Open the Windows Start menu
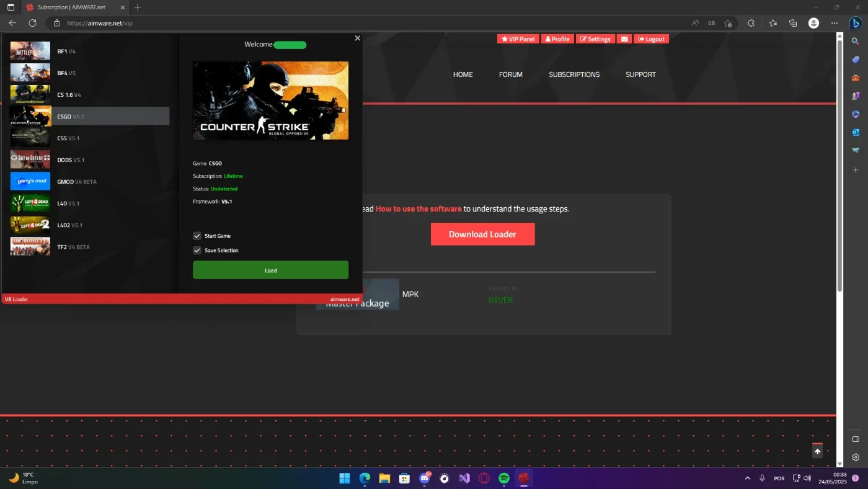 tap(344, 478)
